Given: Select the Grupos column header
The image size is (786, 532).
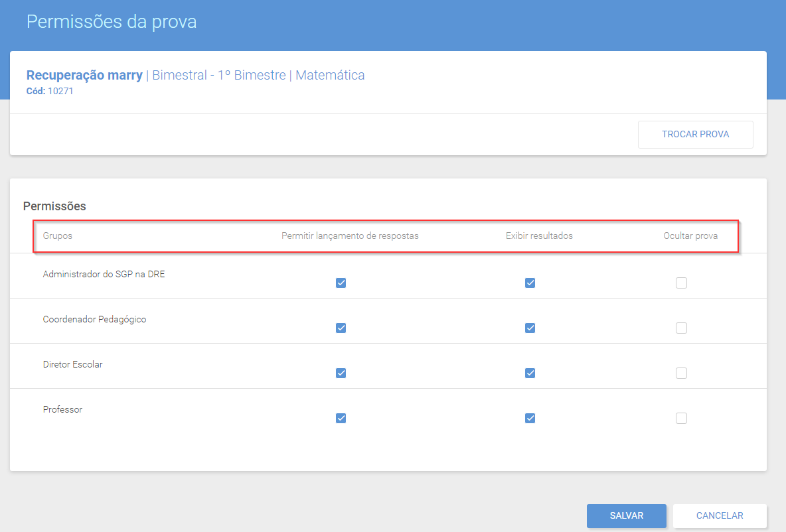Looking at the screenshot, I should (58, 235).
